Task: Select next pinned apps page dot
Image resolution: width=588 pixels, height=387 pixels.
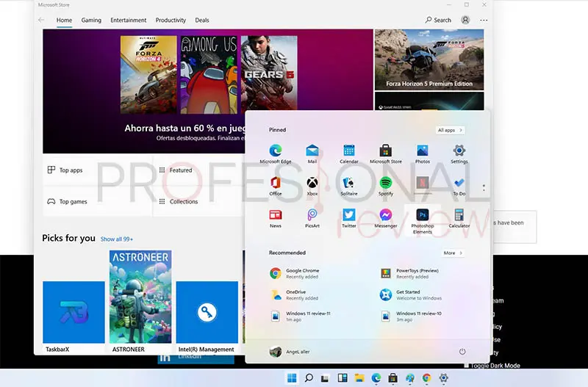Action: (484, 190)
